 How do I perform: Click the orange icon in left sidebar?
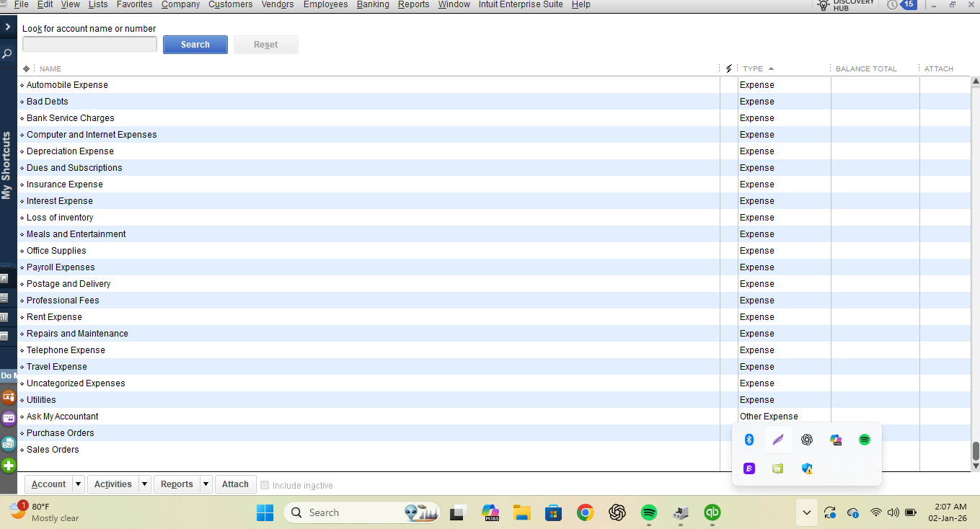[9, 396]
